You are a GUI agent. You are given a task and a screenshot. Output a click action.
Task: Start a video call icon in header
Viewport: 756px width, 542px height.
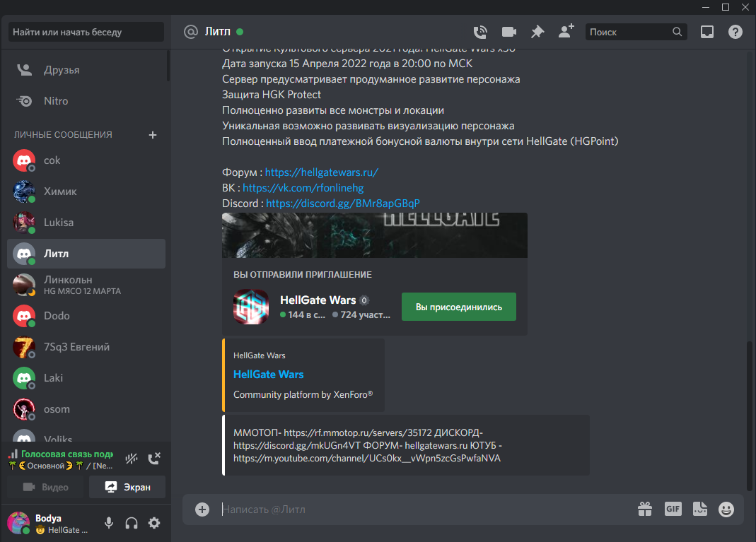(509, 32)
